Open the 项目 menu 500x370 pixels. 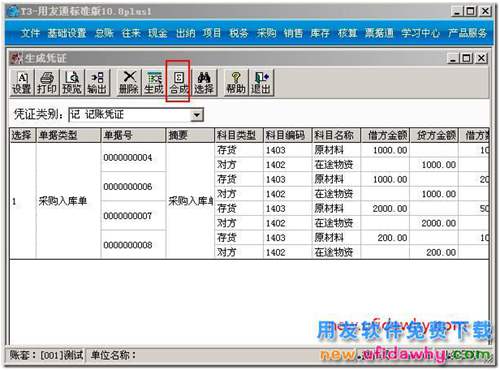point(212,33)
